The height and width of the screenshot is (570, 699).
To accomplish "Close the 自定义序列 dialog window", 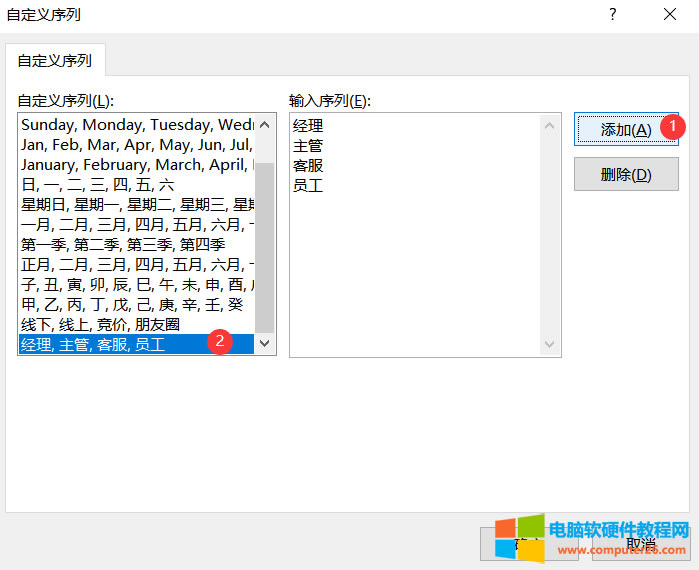I will (x=669, y=15).
